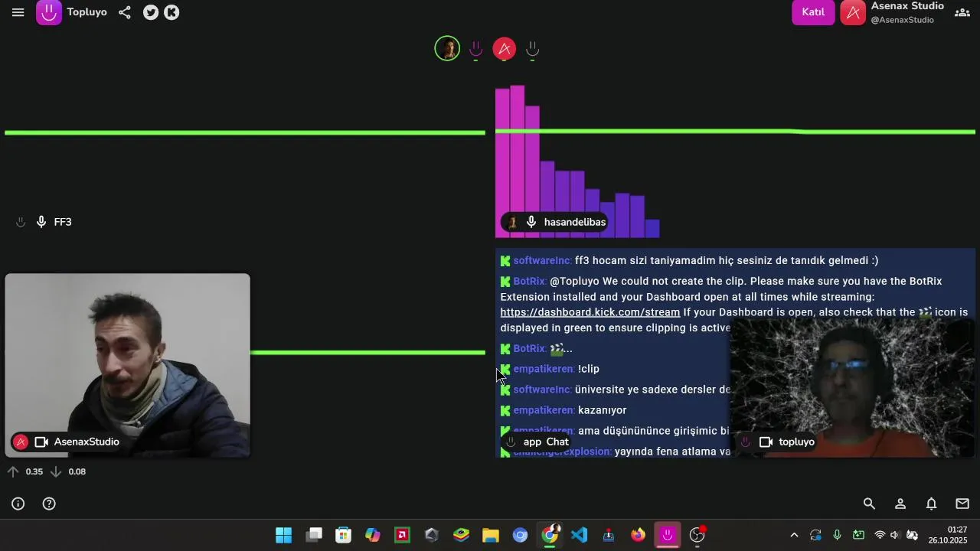Open the user account icon
The image size is (980, 551).
(x=900, y=504)
